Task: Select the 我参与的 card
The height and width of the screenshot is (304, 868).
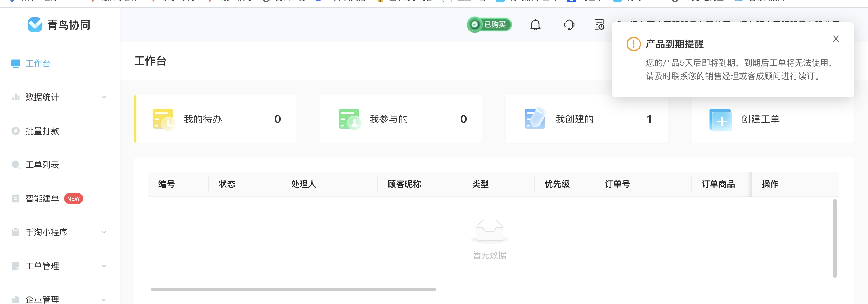Action: click(x=400, y=119)
